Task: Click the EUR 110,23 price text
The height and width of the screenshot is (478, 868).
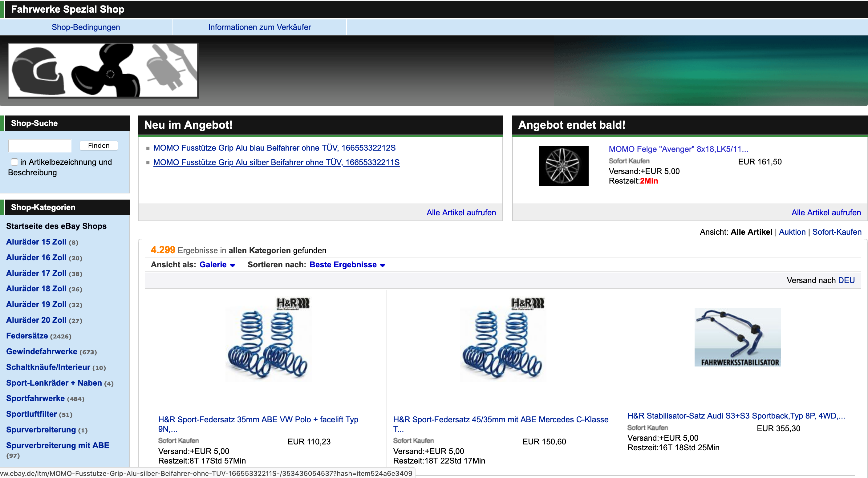Action: [x=309, y=442]
